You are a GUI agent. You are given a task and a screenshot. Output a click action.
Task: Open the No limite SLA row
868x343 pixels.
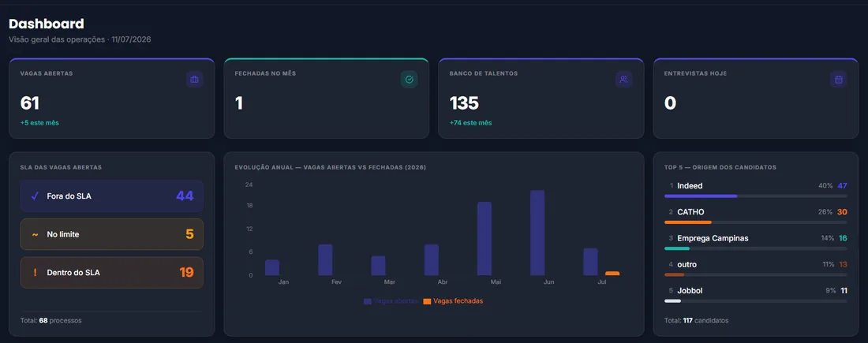tap(112, 234)
